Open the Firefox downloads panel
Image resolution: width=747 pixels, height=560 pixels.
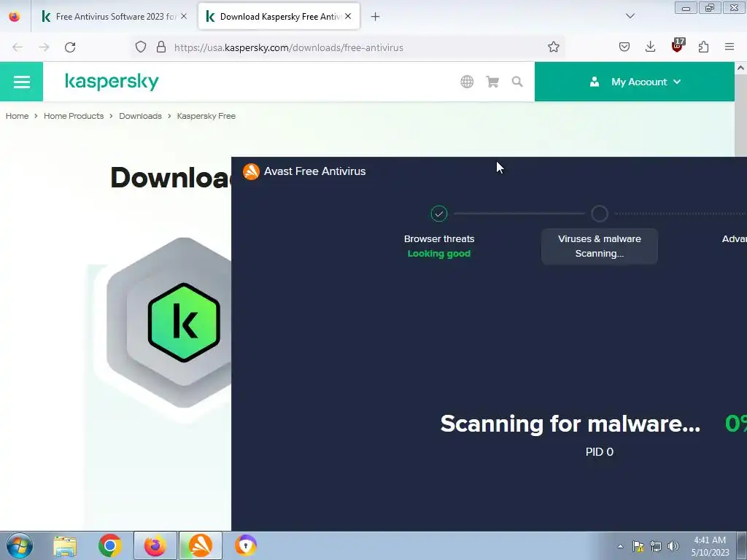point(650,47)
